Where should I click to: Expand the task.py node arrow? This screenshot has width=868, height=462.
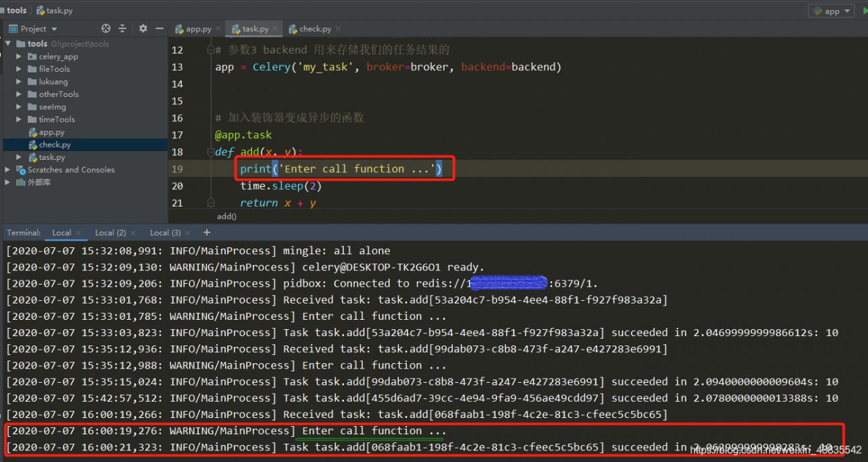[19, 157]
